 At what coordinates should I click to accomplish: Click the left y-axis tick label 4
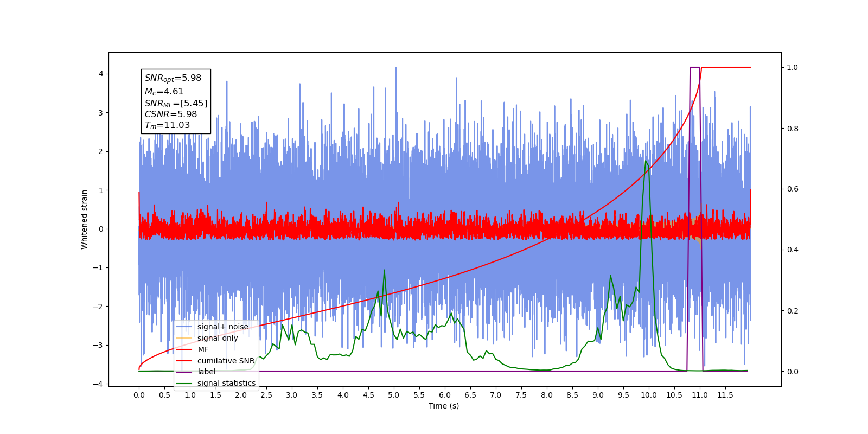tap(101, 74)
